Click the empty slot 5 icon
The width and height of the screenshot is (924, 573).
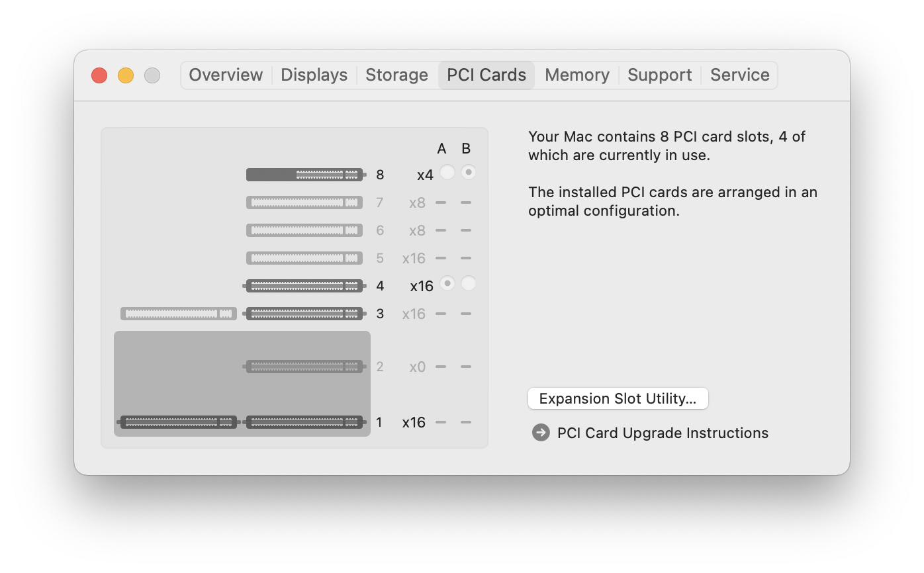(304, 258)
